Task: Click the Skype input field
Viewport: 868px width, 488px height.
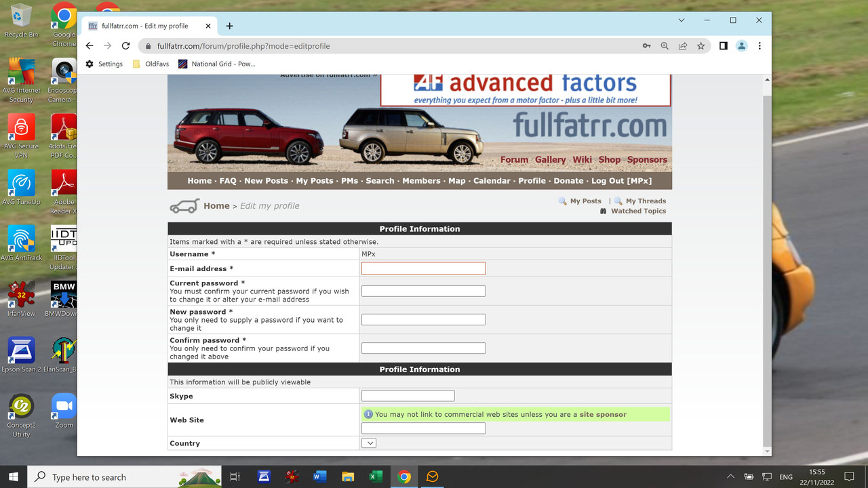Action: [x=408, y=396]
